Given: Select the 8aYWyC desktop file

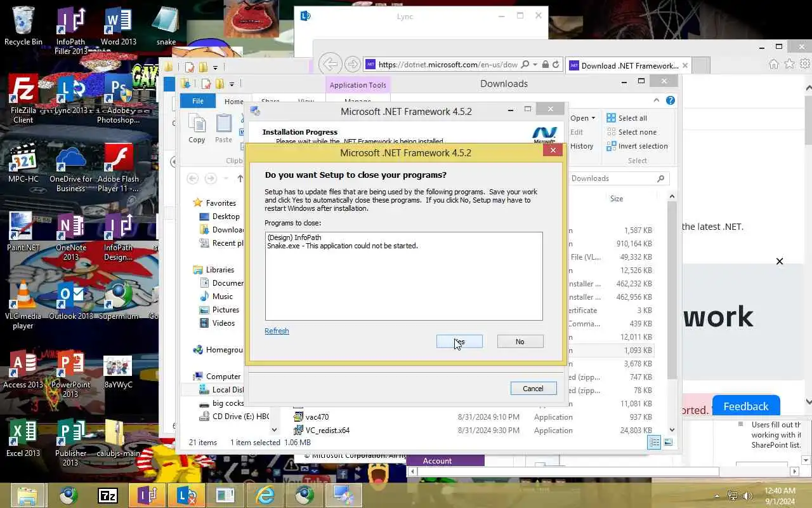Looking at the screenshot, I should [x=118, y=371].
